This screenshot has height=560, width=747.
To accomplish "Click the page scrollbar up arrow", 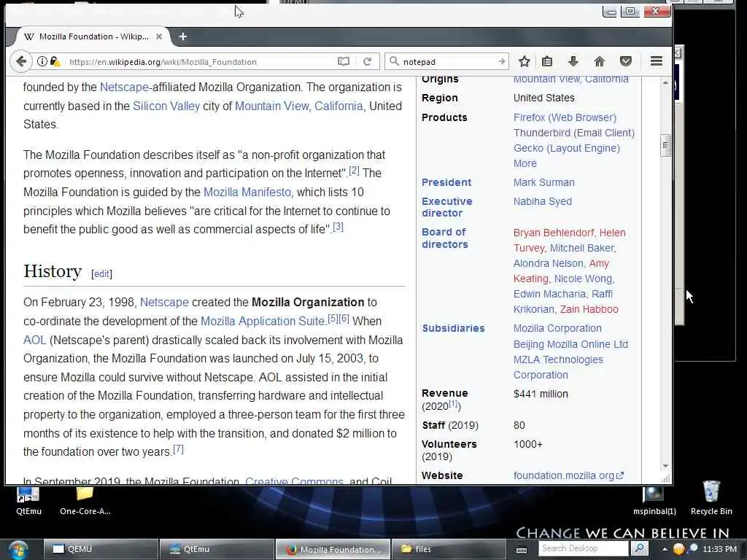I will coord(665,82).
